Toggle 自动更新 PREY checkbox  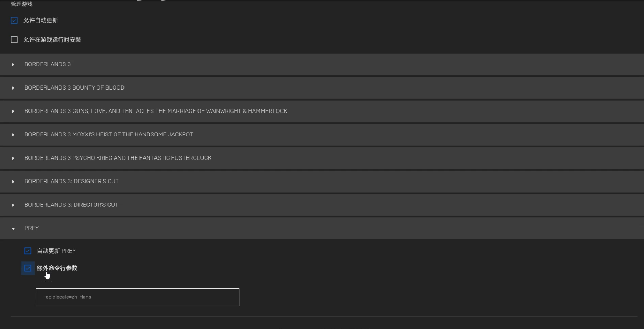pos(28,251)
